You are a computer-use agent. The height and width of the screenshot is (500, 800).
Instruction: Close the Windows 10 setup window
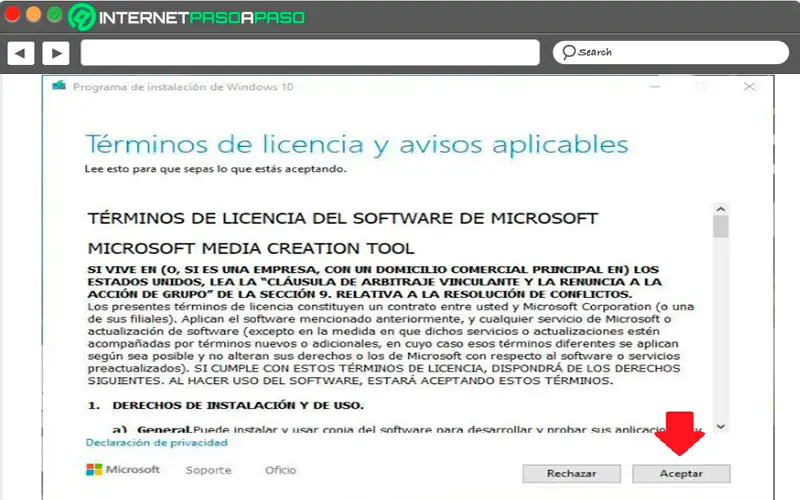749,87
